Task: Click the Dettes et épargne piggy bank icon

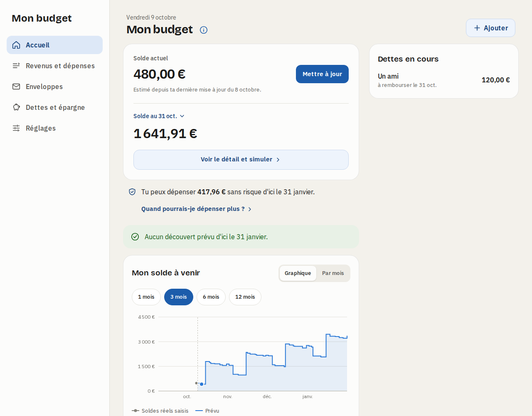Action: click(x=16, y=107)
